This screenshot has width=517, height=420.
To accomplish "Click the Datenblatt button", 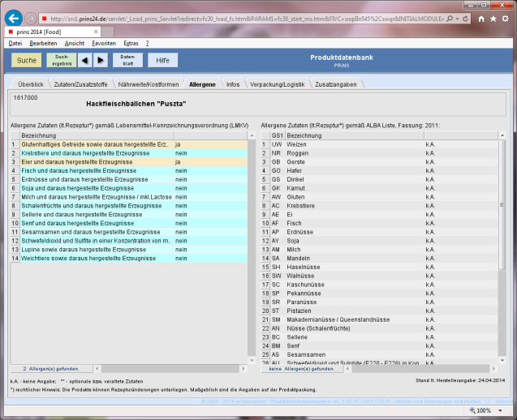I will click(x=127, y=60).
